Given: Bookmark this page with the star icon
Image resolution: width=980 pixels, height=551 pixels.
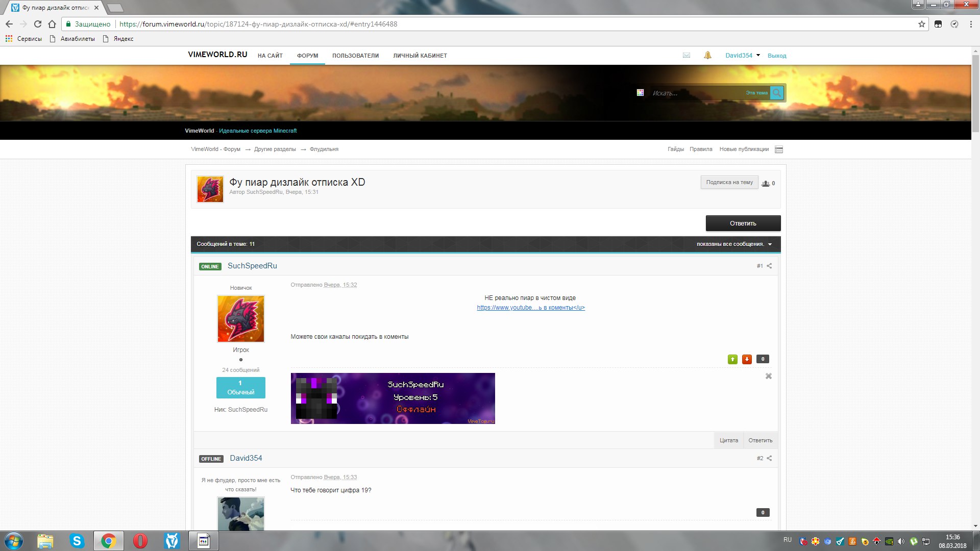Looking at the screenshot, I should click(x=922, y=24).
